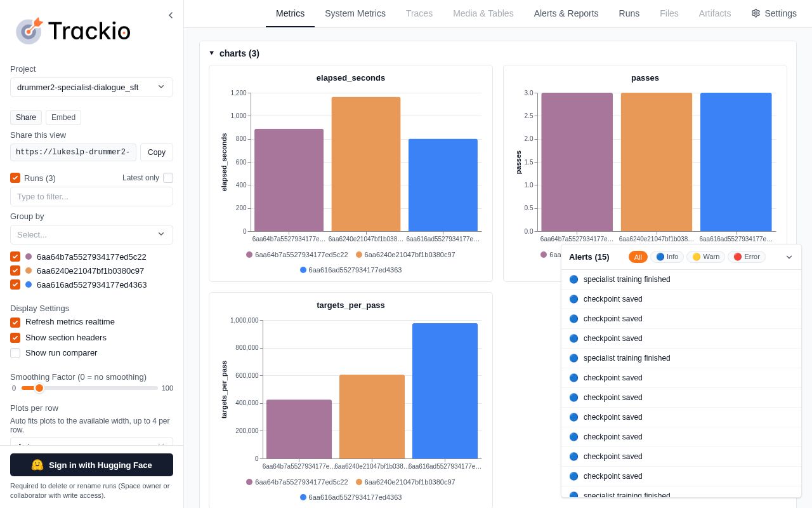Collapse the sidebar with the chevron arrow
The image size is (812, 508).
(x=171, y=15)
